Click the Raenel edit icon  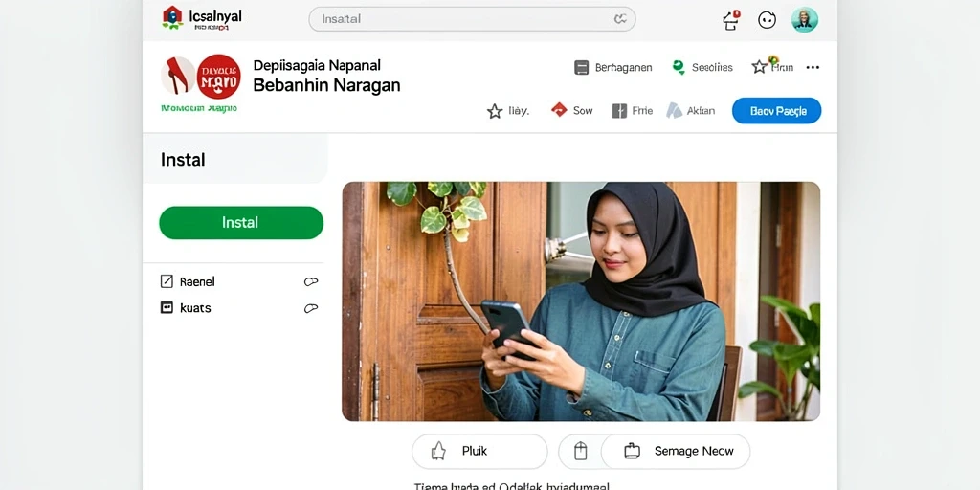point(167,281)
